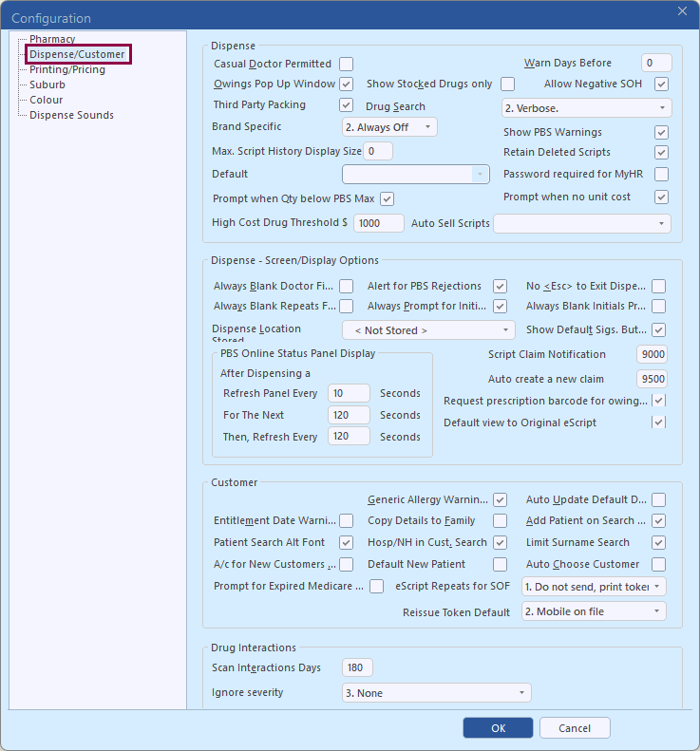Toggle Request prescription barcode for owing checkbox
The height and width of the screenshot is (751, 700).
click(659, 401)
